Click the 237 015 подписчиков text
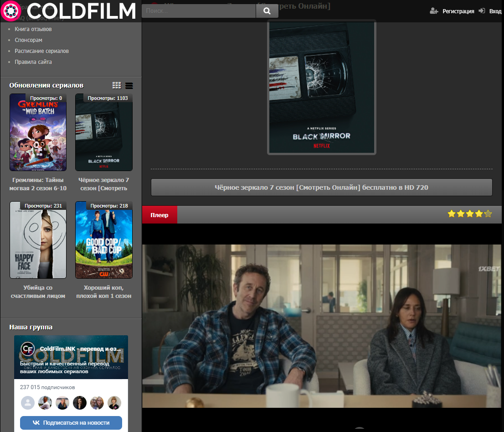Image resolution: width=504 pixels, height=432 pixels. click(x=47, y=387)
